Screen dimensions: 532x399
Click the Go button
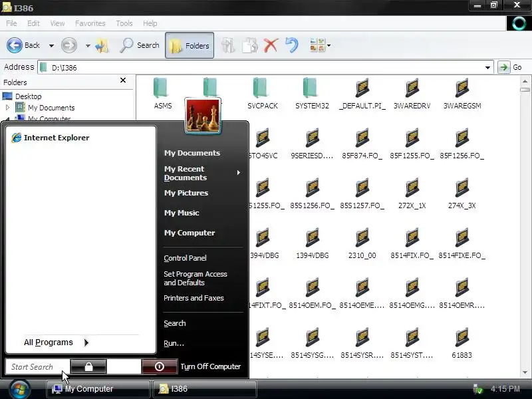coord(510,67)
